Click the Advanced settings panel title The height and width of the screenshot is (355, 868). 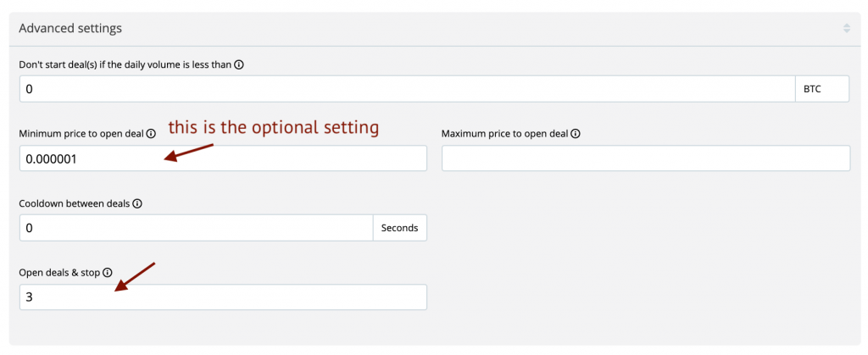pyautogui.click(x=70, y=29)
